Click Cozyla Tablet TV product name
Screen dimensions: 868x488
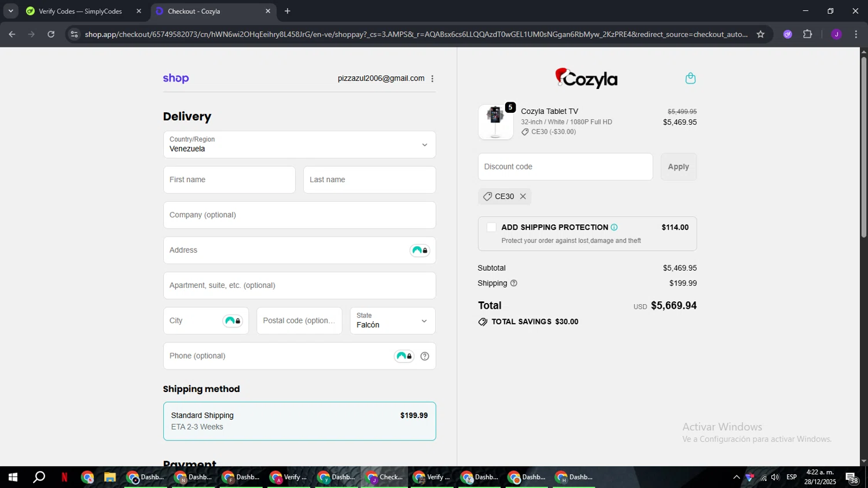point(549,111)
